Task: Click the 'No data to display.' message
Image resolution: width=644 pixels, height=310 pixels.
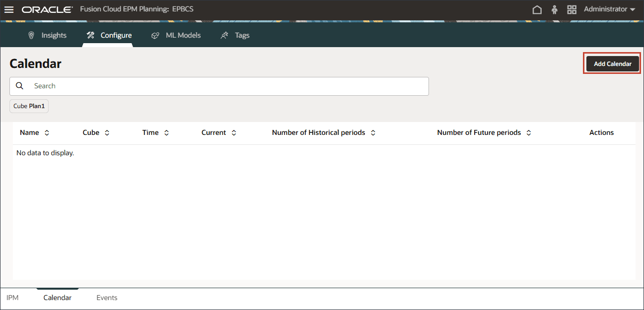Action: [x=45, y=153]
